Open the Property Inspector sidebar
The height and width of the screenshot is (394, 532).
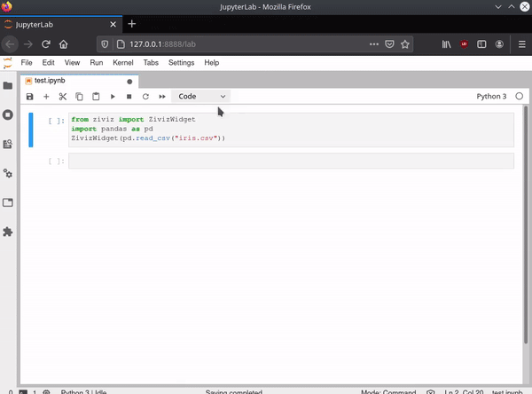click(8, 174)
